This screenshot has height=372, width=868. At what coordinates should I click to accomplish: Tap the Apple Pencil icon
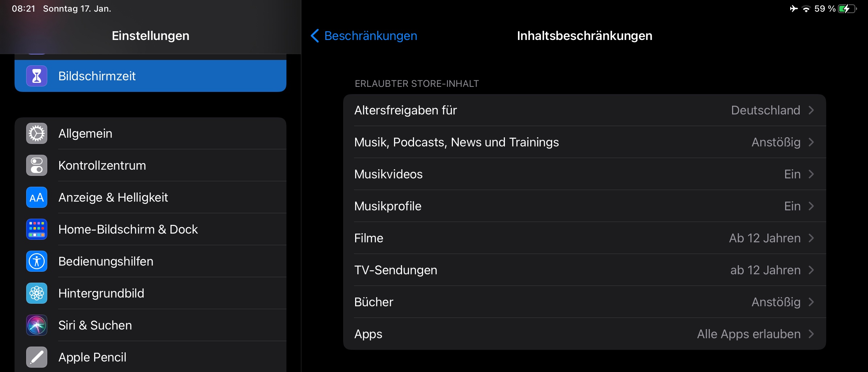(x=37, y=357)
